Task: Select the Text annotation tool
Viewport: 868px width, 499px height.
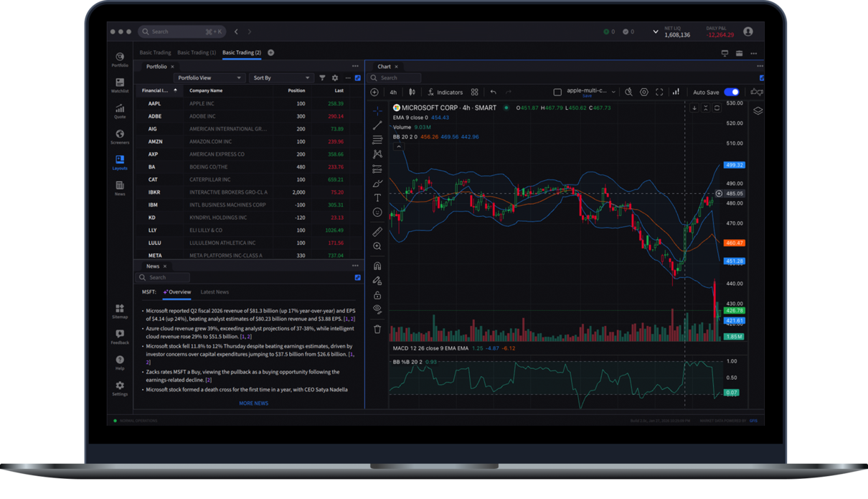Action: point(377,197)
